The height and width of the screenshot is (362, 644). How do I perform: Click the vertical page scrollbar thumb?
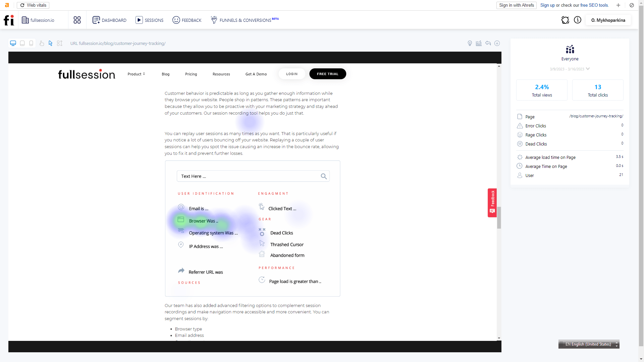click(499, 218)
